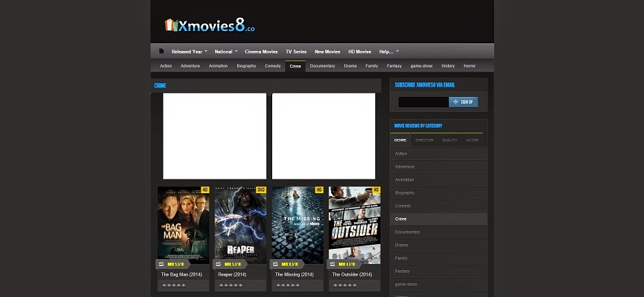The height and width of the screenshot is (297, 644).
Task: Switch to the Quality reviews tab
Action: [x=449, y=140]
